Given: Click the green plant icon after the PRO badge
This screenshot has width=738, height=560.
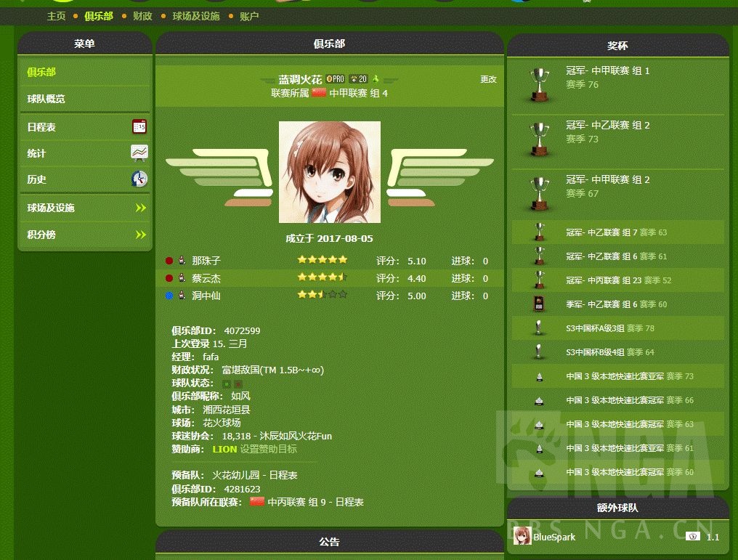Looking at the screenshot, I should (x=376, y=79).
